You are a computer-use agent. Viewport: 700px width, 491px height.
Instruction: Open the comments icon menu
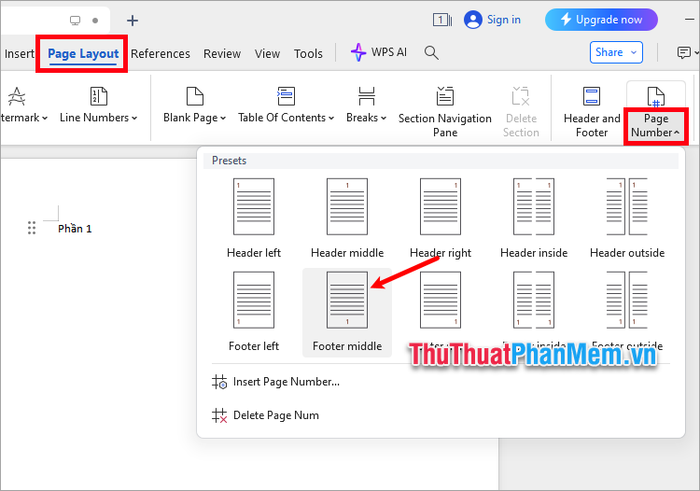point(687,53)
